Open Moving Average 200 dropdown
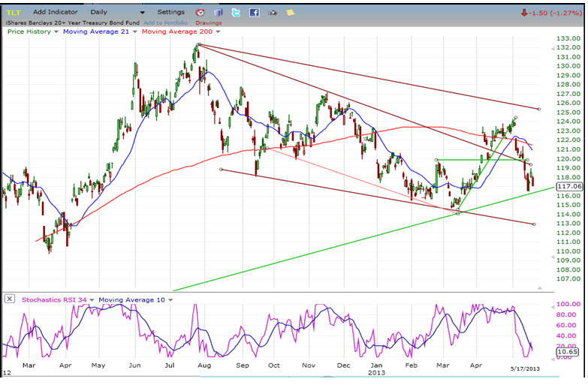Image resolution: width=588 pixels, height=385 pixels. (x=218, y=32)
